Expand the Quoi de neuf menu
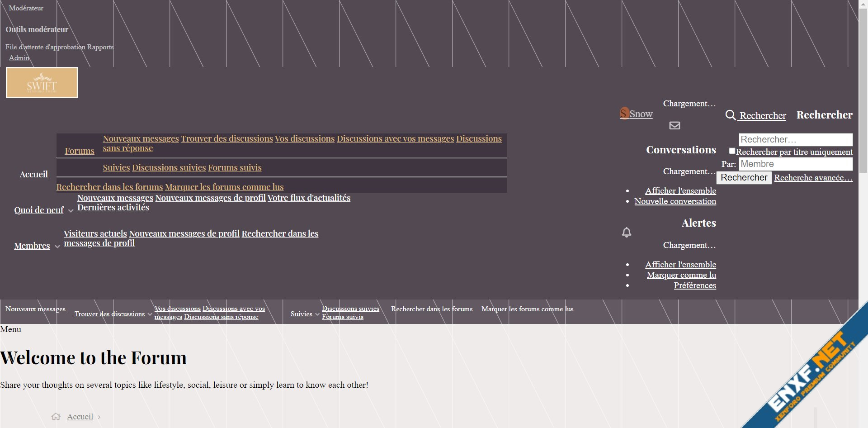868x428 pixels. (71, 211)
